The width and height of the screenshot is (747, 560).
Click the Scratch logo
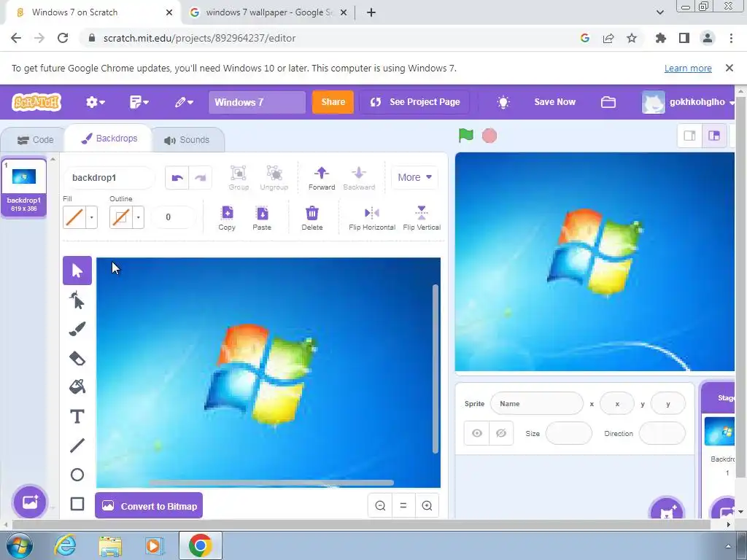[x=36, y=102]
